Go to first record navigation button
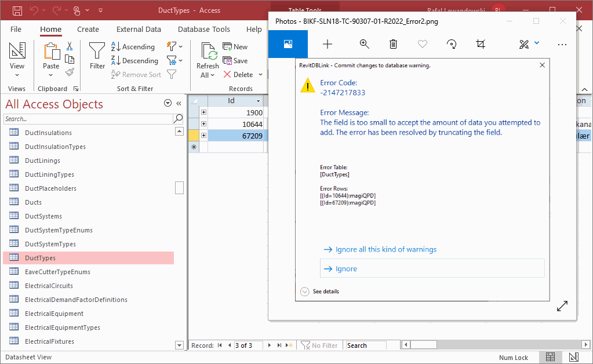593x364 pixels. click(x=220, y=345)
